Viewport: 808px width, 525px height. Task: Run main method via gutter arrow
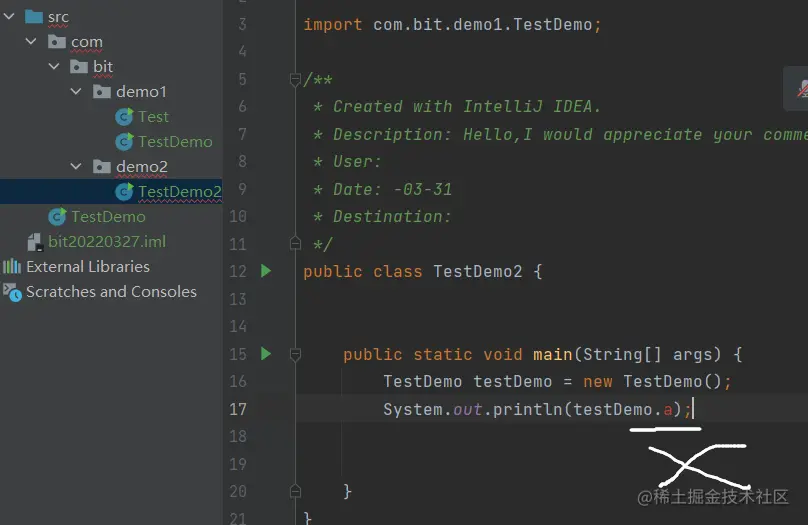[x=266, y=354]
